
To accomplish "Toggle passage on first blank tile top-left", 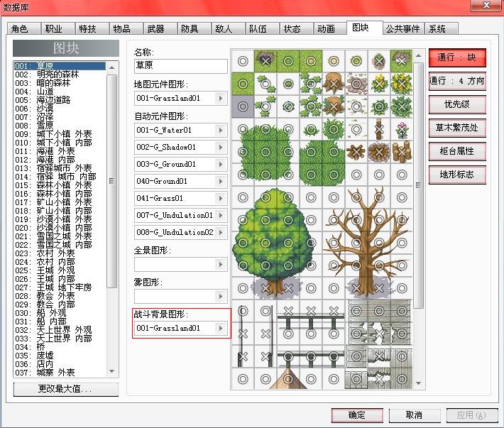I will [243, 61].
